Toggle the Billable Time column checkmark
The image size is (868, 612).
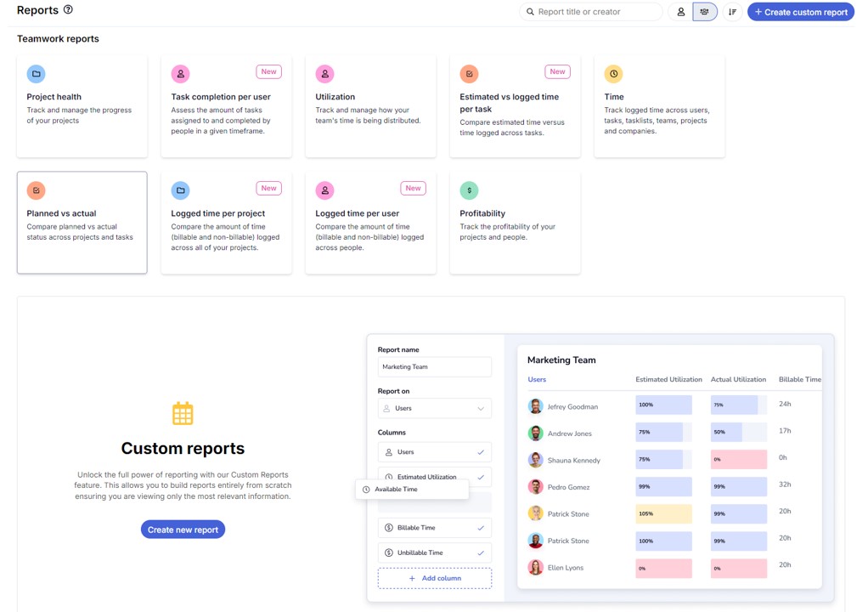coord(481,528)
